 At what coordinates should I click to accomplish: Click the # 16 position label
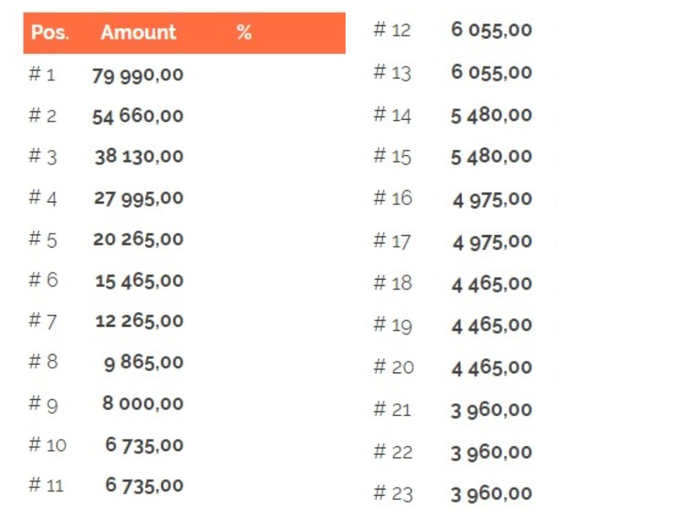tap(393, 198)
